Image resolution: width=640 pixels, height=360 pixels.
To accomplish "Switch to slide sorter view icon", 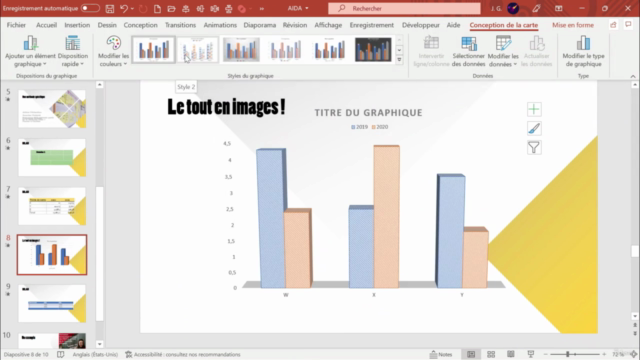I will point(491,354).
